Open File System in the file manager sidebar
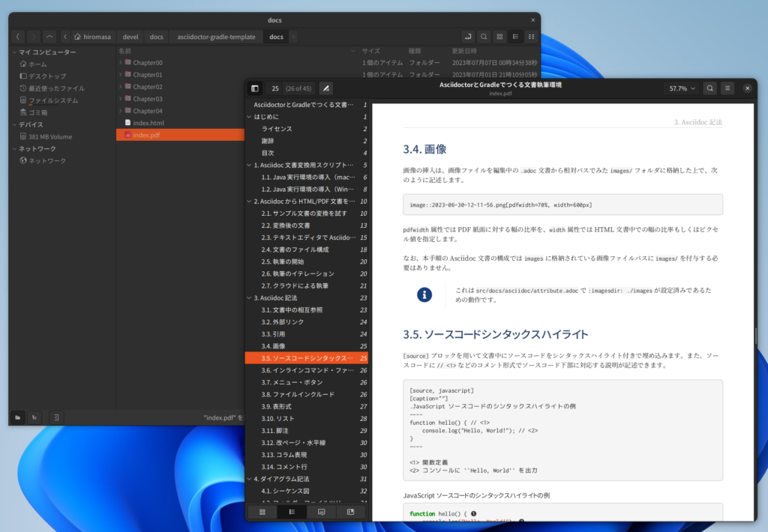Image resolution: width=768 pixels, height=532 pixels. [x=49, y=100]
